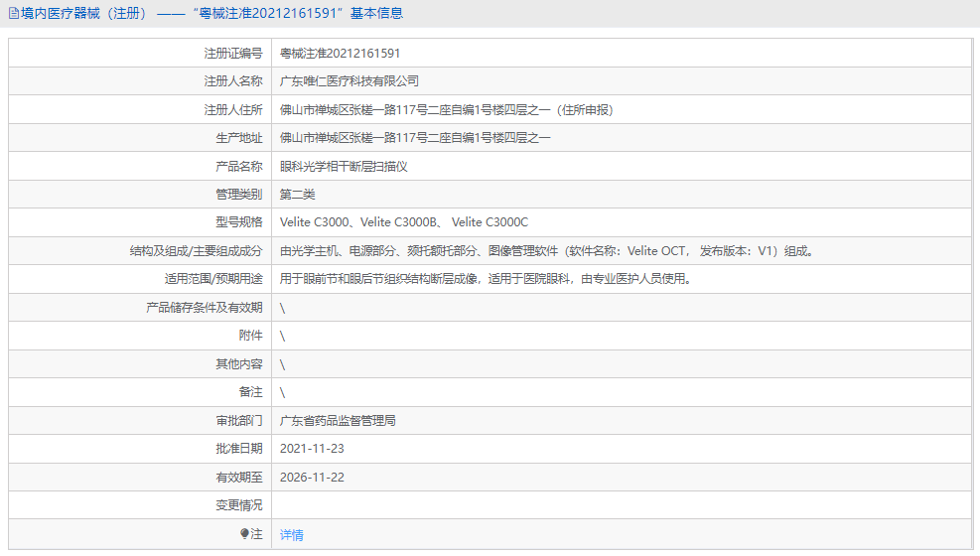Screen dimensions: 980x556
Task: Click the 批准日期 row label
Action: click(239, 449)
